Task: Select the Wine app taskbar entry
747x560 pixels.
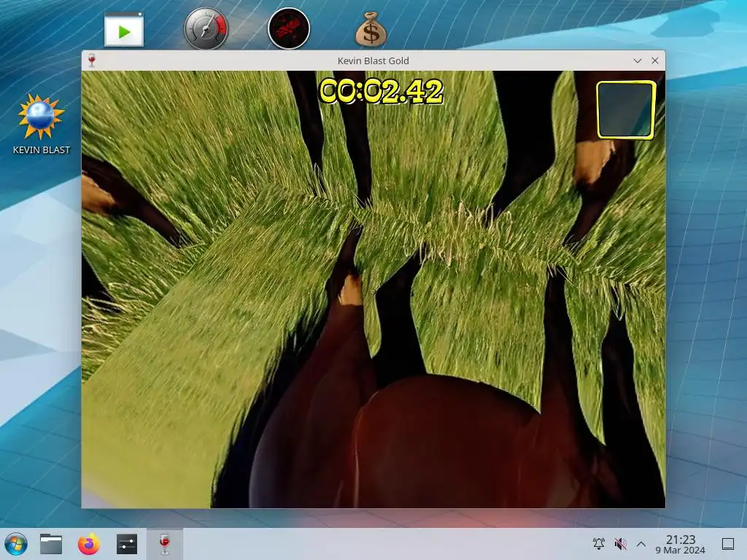Action: [164, 544]
